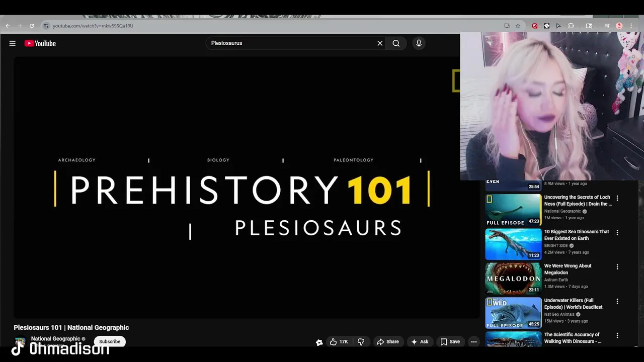
Task: Go to YouTube home via logo
Action: click(x=40, y=43)
